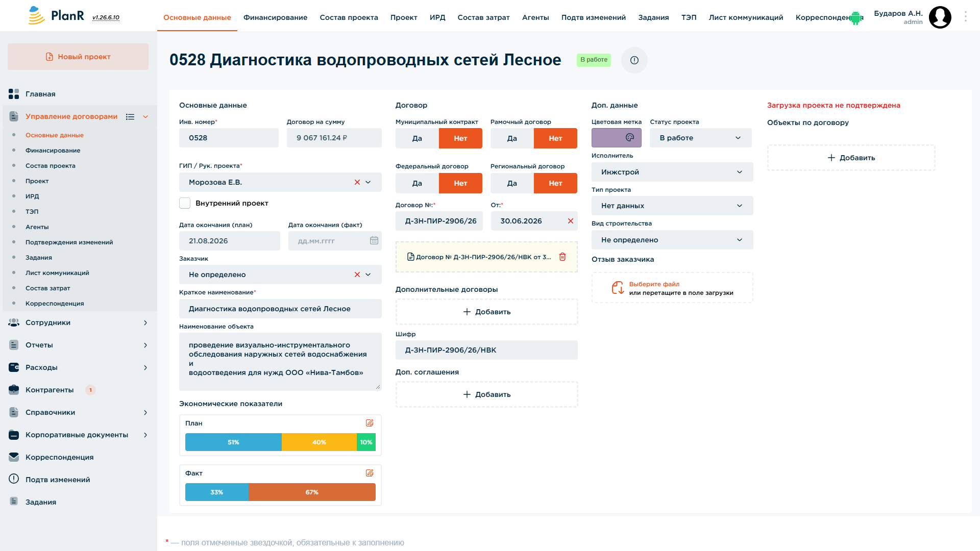The height and width of the screenshot is (551, 980).
Task: Set Муниципальный контракт to Нет
Action: (460, 138)
